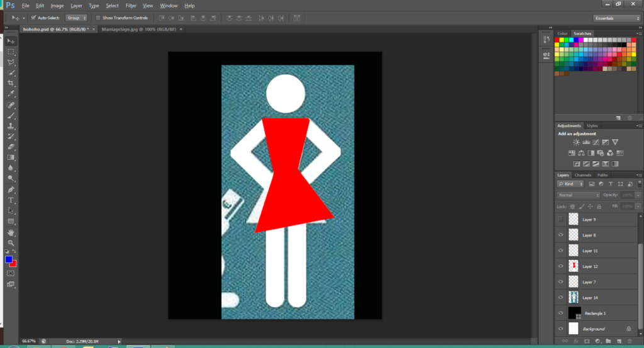The height and width of the screenshot is (348, 644).
Task: Check Show Transform Controls
Action: click(x=97, y=18)
